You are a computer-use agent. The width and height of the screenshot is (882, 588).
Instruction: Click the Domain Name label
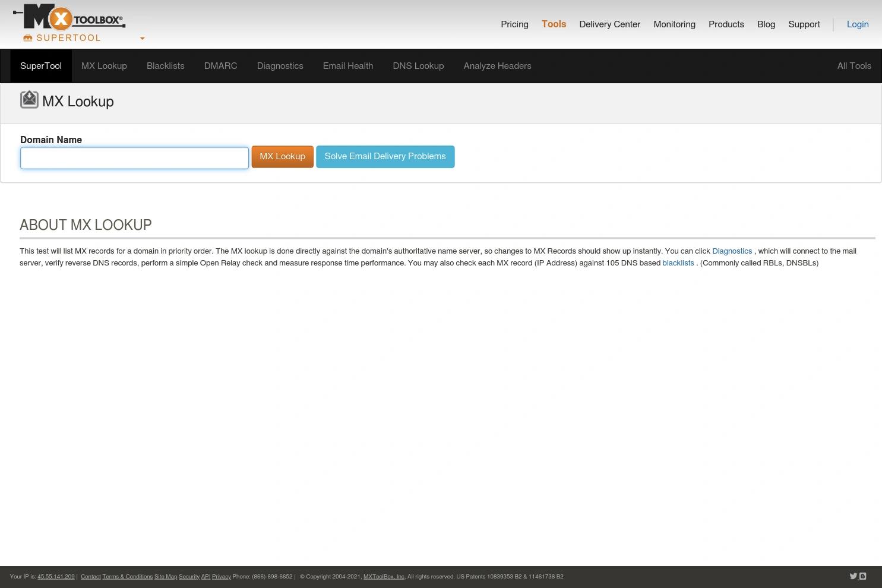pos(51,140)
